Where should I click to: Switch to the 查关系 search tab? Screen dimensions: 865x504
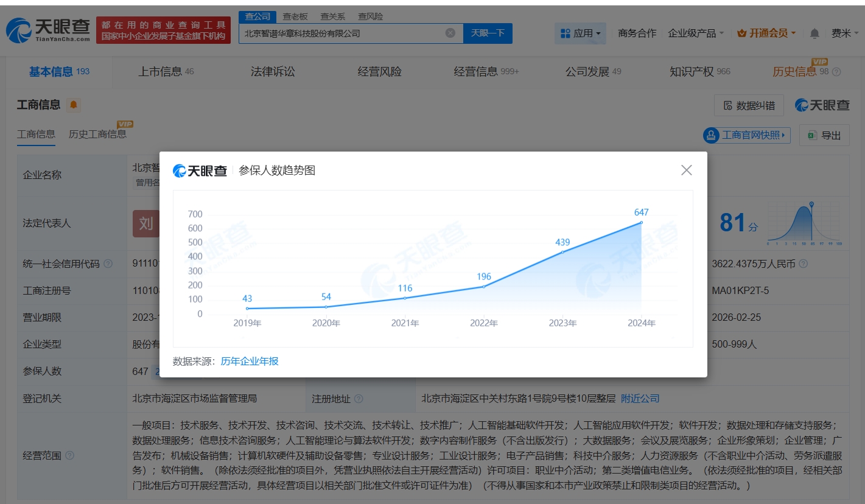(x=332, y=16)
